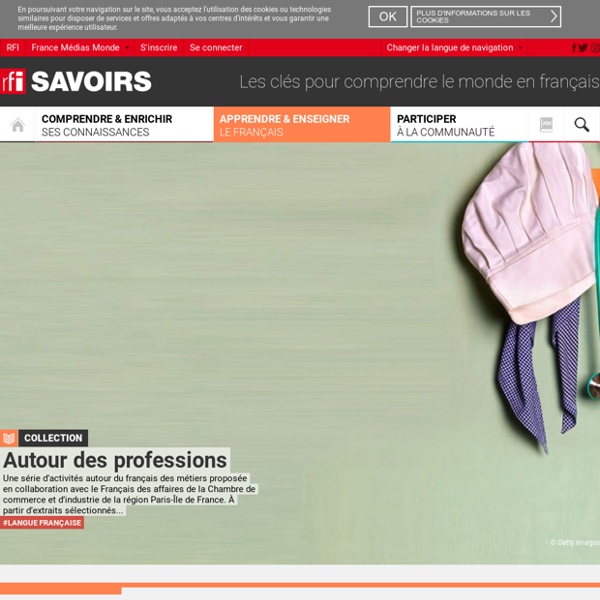Open Autour des professions headline

click(x=115, y=460)
